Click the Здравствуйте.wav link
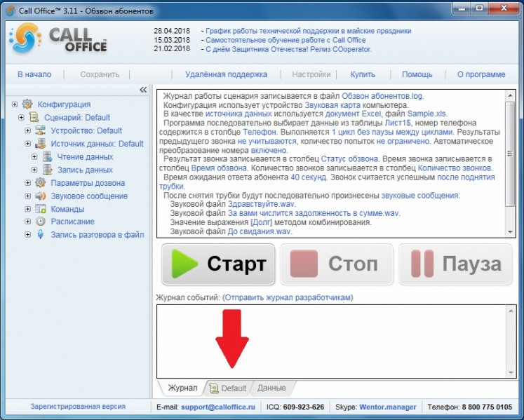This screenshot has height=420, width=524. 262,204
